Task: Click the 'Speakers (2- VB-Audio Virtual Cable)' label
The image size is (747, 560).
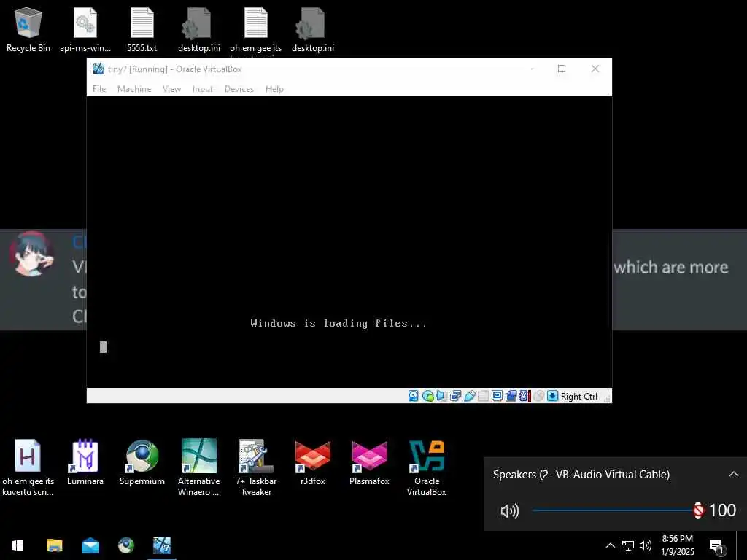Action: tap(581, 475)
